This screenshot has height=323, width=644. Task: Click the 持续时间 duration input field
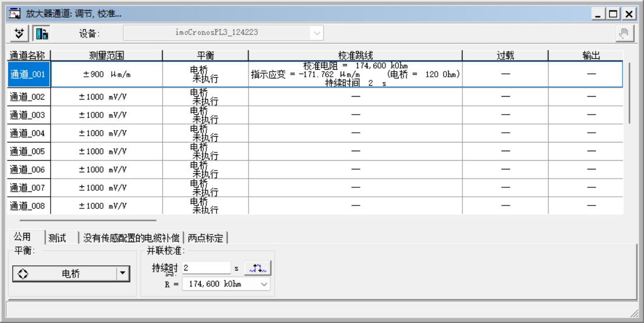[x=206, y=268]
